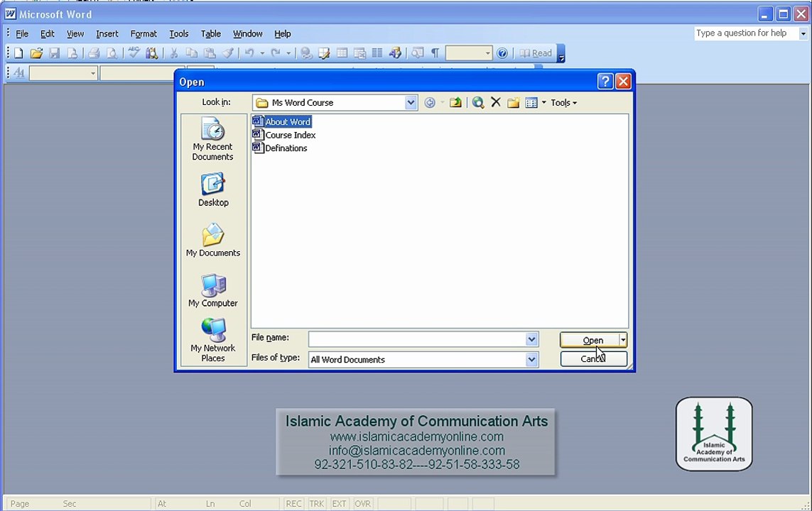This screenshot has height=511, width=812.
Task: Close the Open dialog with red X
Action: [x=623, y=82]
